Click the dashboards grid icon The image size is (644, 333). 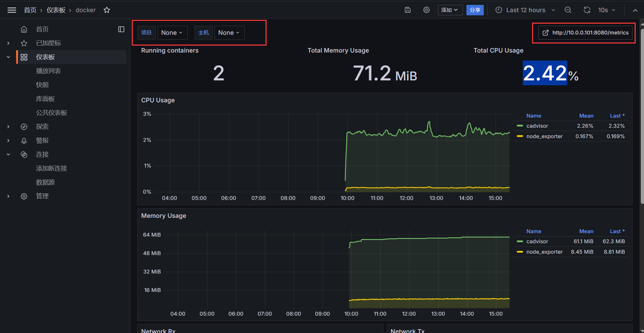click(x=24, y=57)
